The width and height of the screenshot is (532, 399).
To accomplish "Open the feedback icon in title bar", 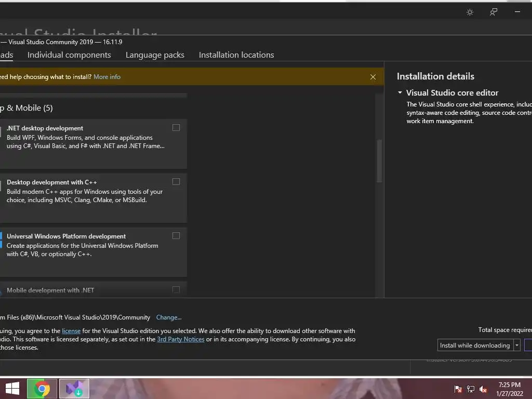I will (x=494, y=12).
